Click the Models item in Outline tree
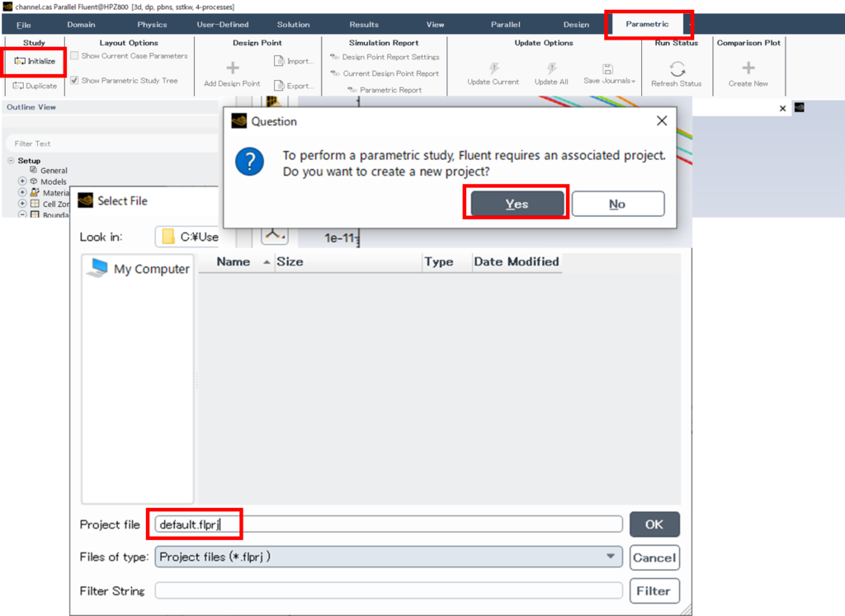845x616 pixels. [x=54, y=181]
